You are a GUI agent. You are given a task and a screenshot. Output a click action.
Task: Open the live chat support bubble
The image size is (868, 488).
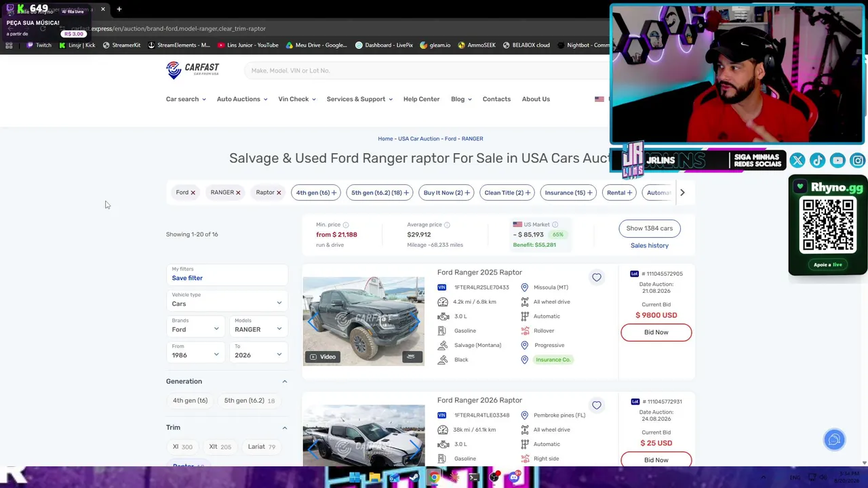coord(834,440)
